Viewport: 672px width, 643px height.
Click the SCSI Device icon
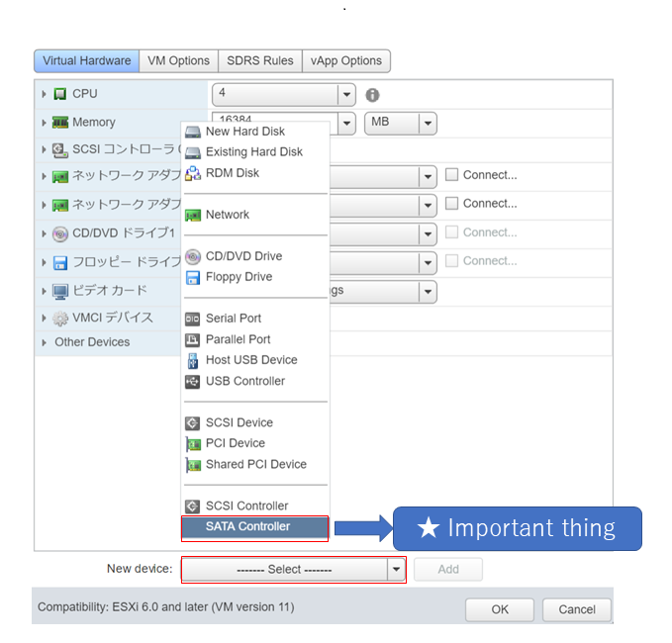click(192, 423)
